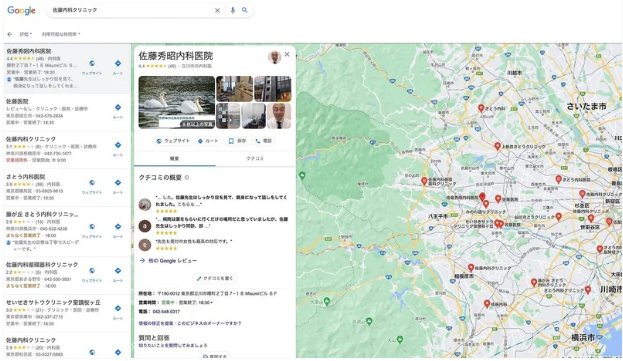623x361 pixels.
Task: Click the 上新井さとうクリニック map pin
Action: 497,146
